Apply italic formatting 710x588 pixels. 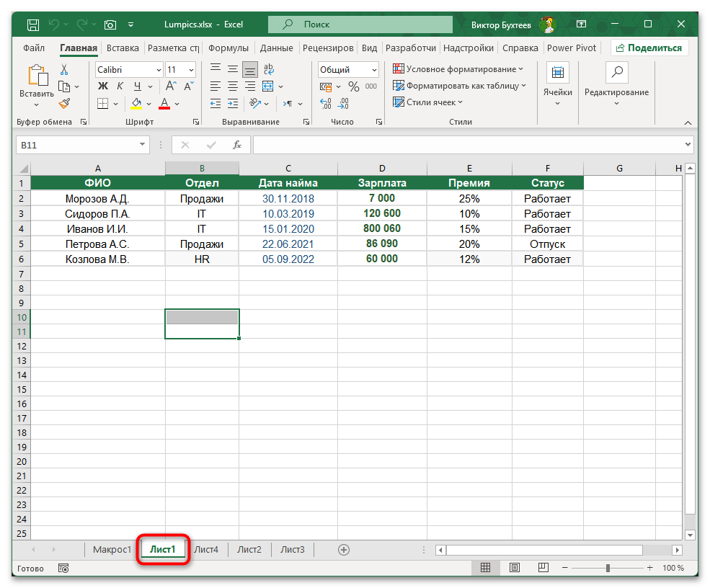point(119,85)
